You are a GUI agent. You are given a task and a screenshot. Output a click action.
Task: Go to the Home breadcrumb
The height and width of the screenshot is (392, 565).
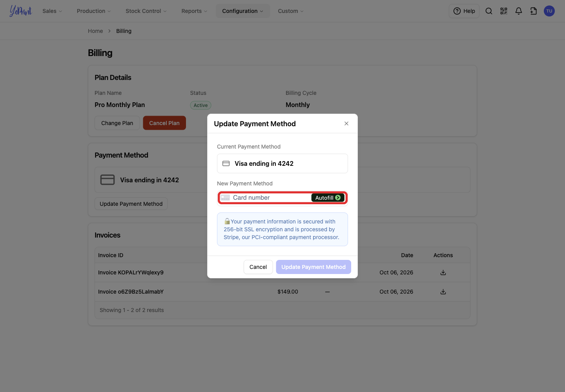(x=95, y=31)
